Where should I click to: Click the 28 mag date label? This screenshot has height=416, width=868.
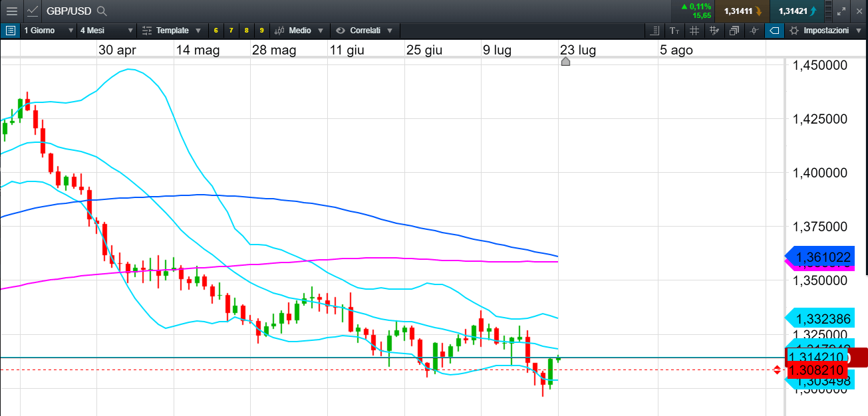pos(274,50)
